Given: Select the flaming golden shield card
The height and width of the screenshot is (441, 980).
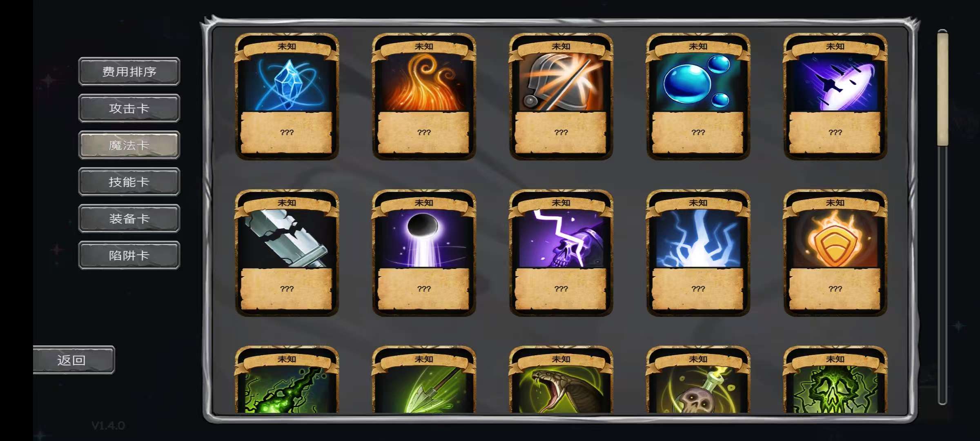Looking at the screenshot, I should [x=835, y=253].
